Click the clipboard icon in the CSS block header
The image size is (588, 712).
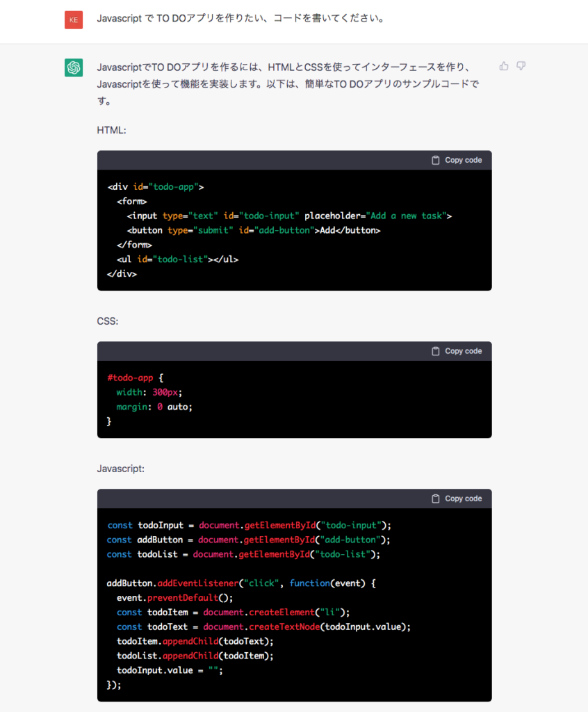click(435, 351)
